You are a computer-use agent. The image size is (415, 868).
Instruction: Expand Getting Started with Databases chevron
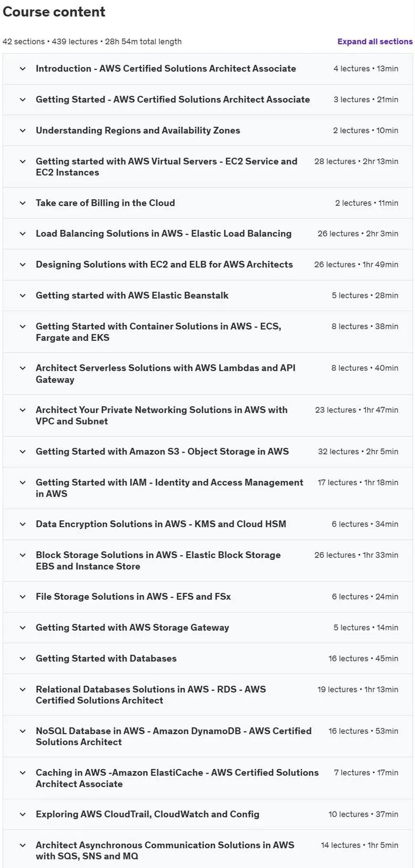pyautogui.click(x=22, y=659)
